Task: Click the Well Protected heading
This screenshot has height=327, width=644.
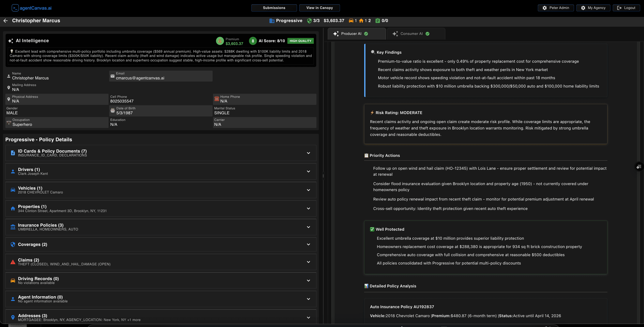Action: pyautogui.click(x=390, y=229)
